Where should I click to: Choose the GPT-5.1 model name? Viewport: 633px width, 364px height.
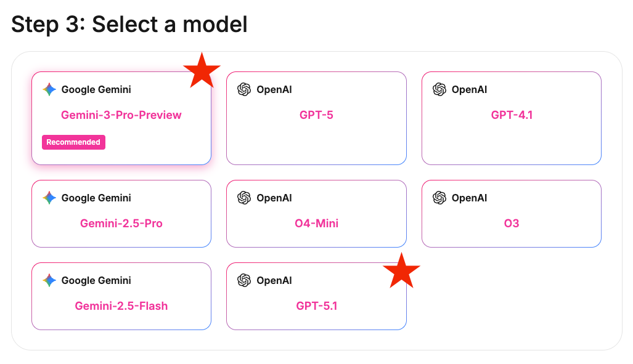coord(316,306)
